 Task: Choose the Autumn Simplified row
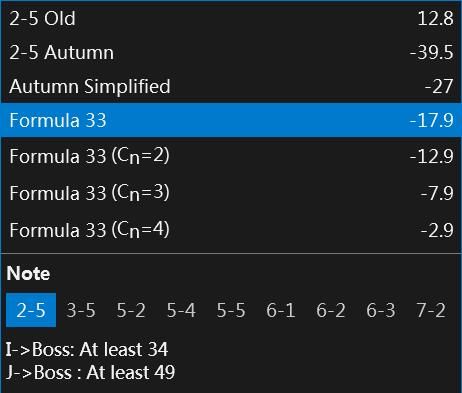click(231, 86)
